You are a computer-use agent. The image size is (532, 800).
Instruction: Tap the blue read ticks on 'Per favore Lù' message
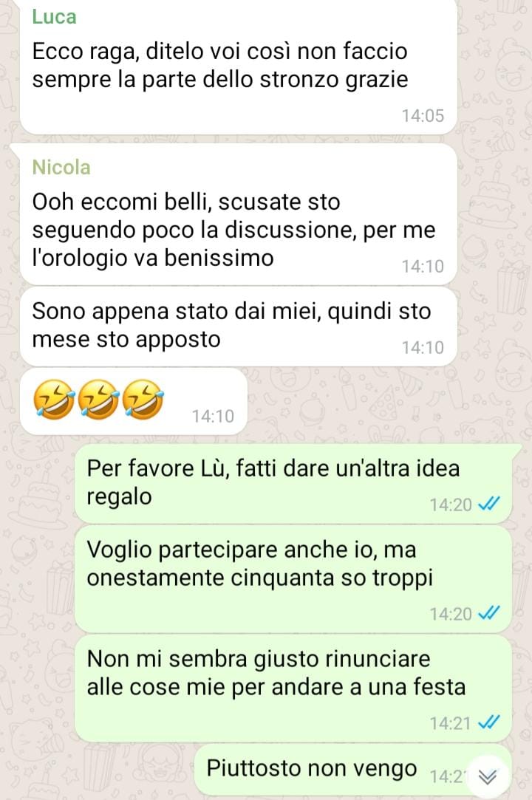(x=488, y=504)
